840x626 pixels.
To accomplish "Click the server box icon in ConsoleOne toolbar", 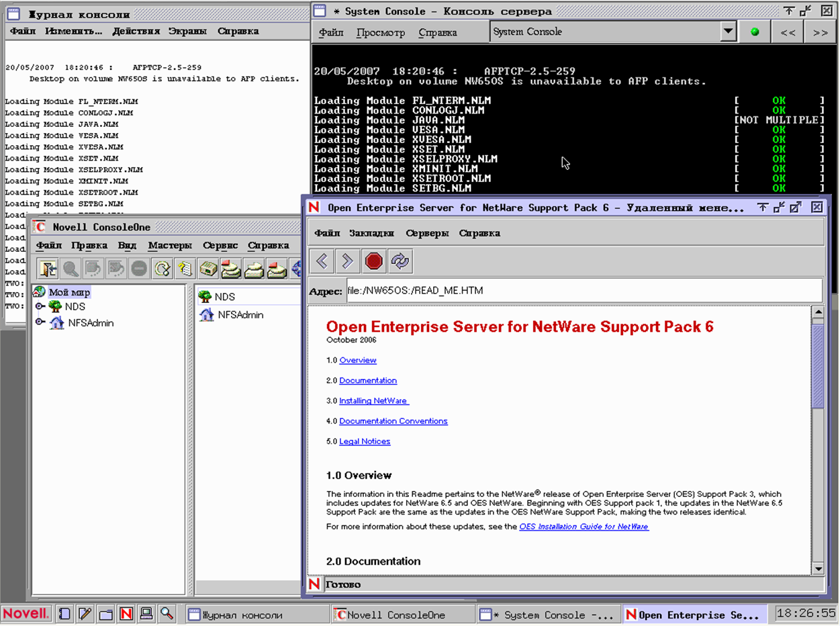I will 208,269.
